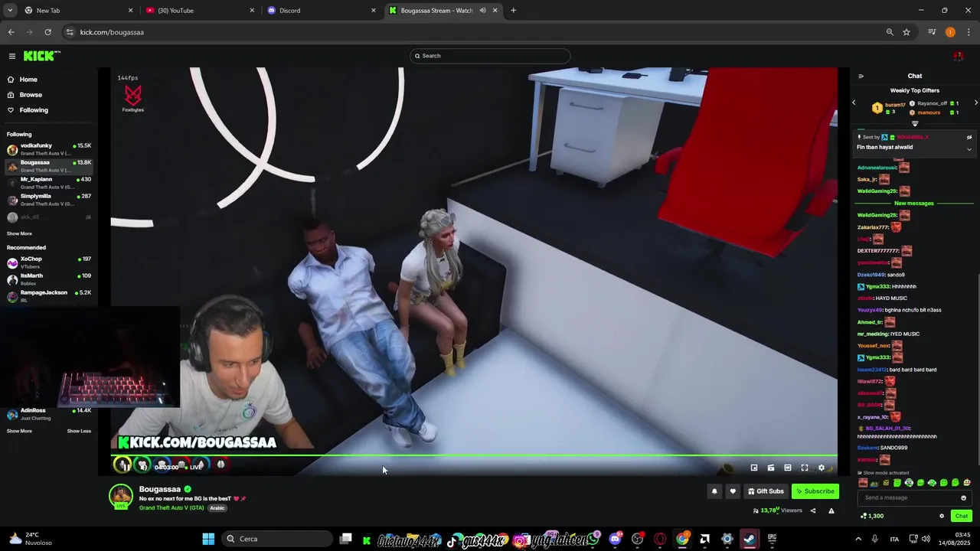Report the stream warning icon

(831, 510)
